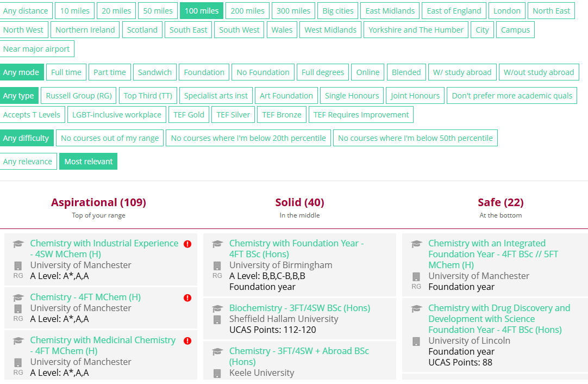Open the Aspirational (109) column heading
588x384 pixels.
point(98,202)
